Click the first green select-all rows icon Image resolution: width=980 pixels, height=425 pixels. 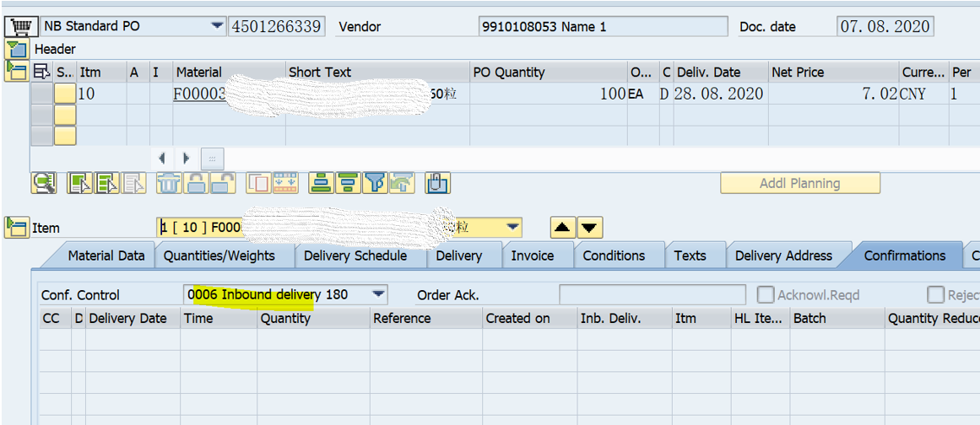pyautogui.click(x=81, y=184)
